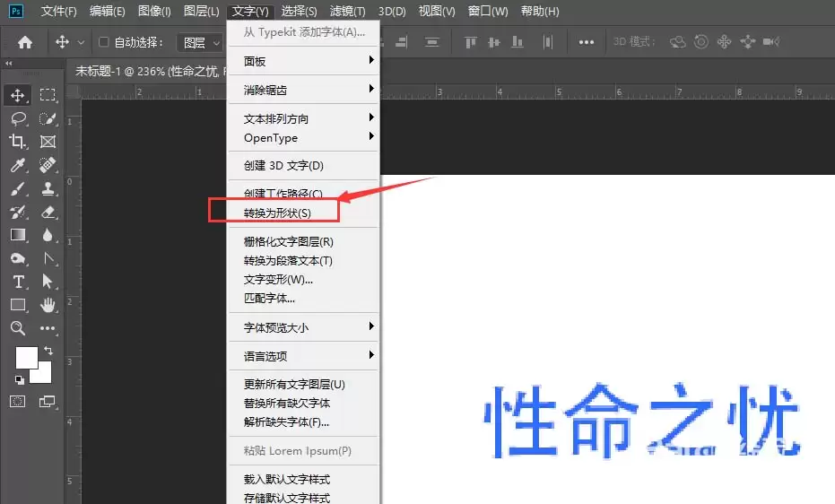
Task: Expand the 字体预览大小 submenu
Action: (303, 327)
